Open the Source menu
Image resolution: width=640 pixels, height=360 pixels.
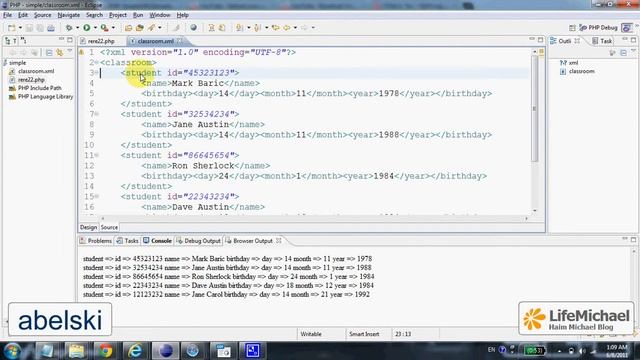pyautogui.click(x=42, y=15)
